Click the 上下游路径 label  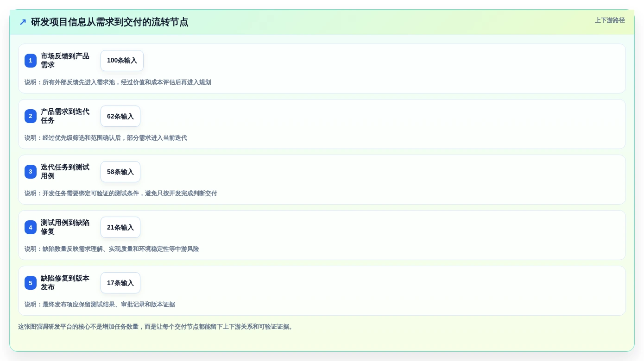[610, 20]
